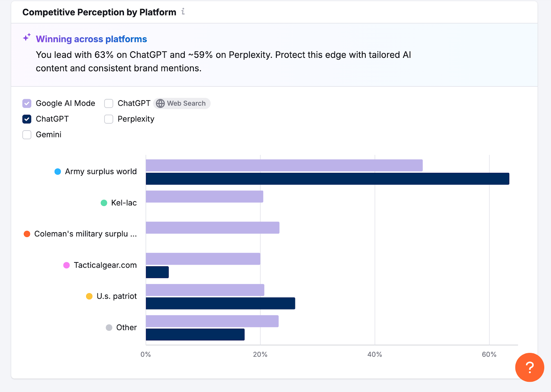Click the navy ChatGPT bar for Army surplus world
This screenshot has width=551, height=392.
tap(327, 178)
